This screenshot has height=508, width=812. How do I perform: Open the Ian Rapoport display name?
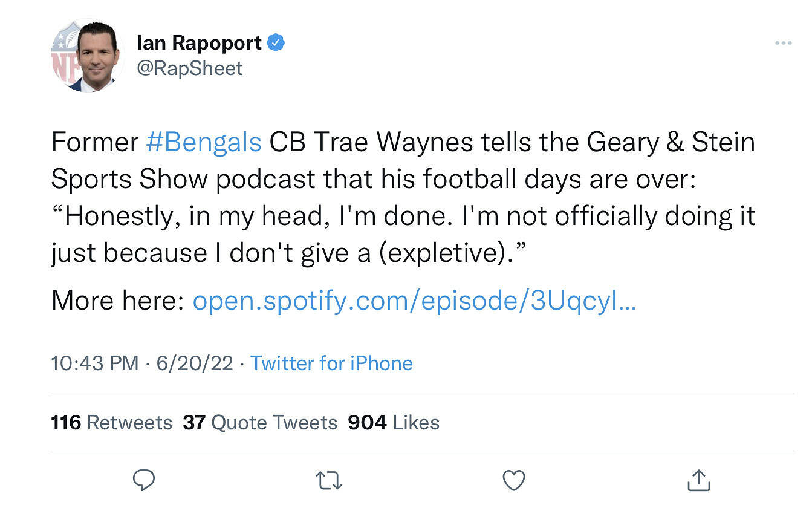coord(199,43)
